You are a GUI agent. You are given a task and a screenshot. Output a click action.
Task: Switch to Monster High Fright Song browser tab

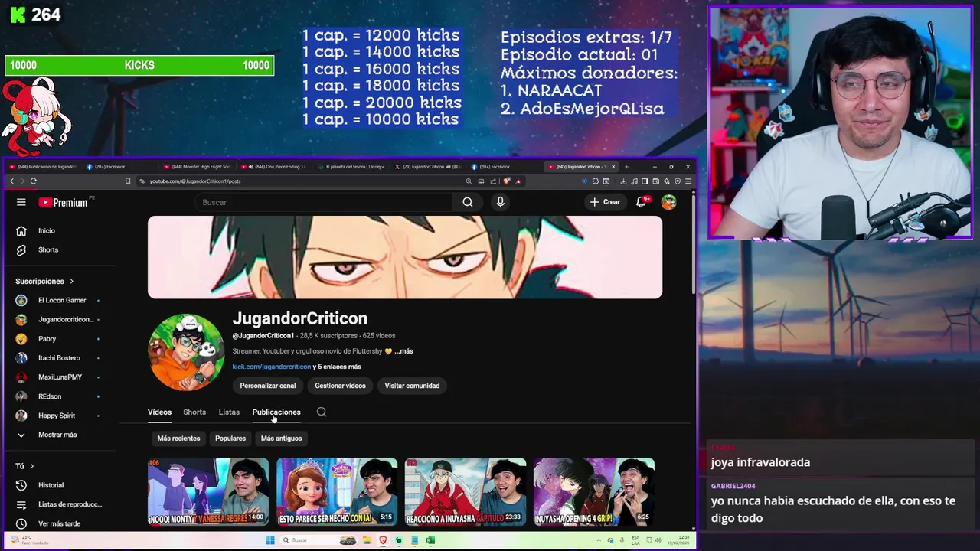click(x=198, y=166)
